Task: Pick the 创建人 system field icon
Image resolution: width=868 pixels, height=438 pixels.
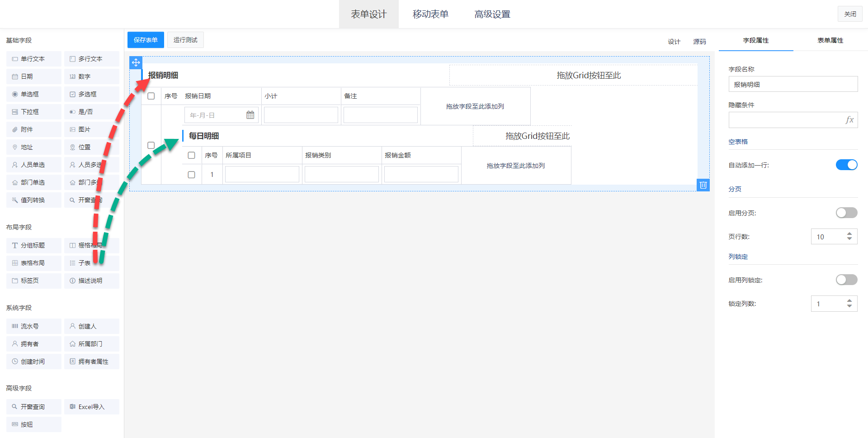Action: coord(72,326)
